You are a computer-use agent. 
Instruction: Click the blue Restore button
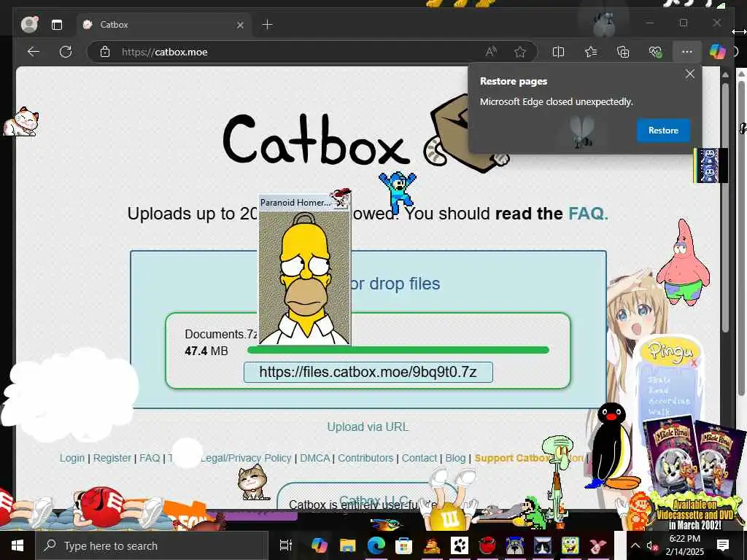[x=663, y=131]
